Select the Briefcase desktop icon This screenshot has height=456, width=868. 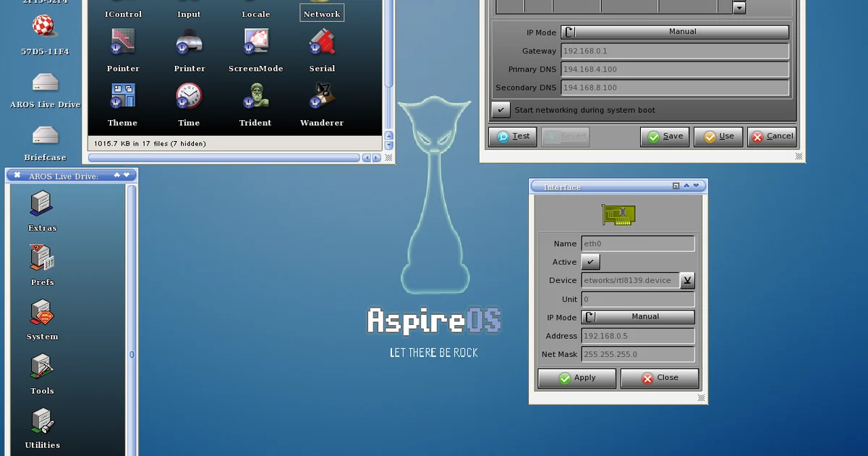pos(45,135)
